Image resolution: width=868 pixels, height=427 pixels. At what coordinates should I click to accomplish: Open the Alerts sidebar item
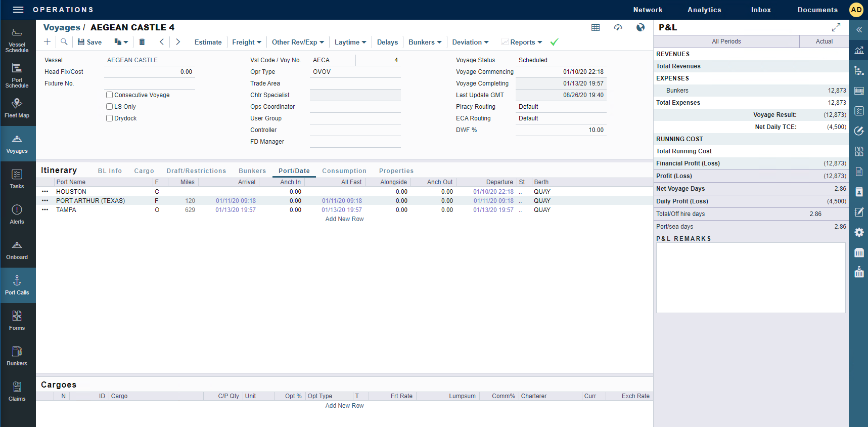pyautogui.click(x=17, y=215)
